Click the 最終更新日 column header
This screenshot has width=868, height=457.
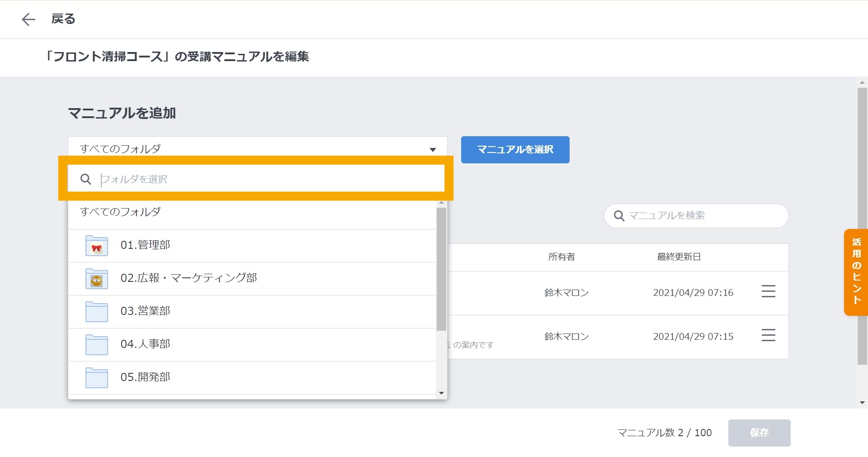click(679, 257)
